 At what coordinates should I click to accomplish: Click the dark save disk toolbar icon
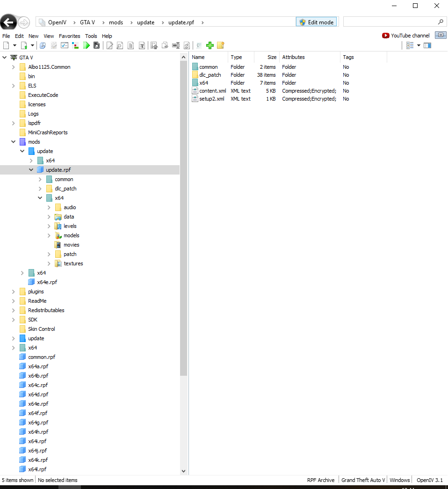tap(97, 45)
